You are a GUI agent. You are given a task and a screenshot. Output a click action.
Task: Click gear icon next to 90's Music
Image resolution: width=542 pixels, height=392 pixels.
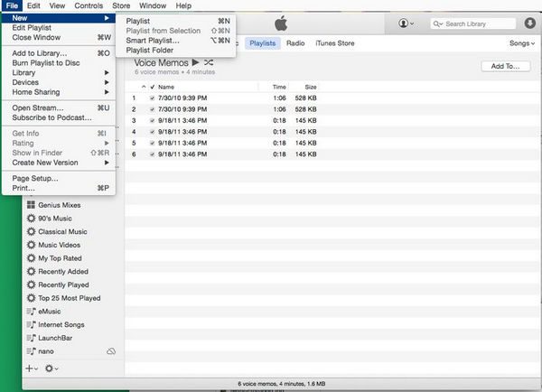pyautogui.click(x=31, y=219)
